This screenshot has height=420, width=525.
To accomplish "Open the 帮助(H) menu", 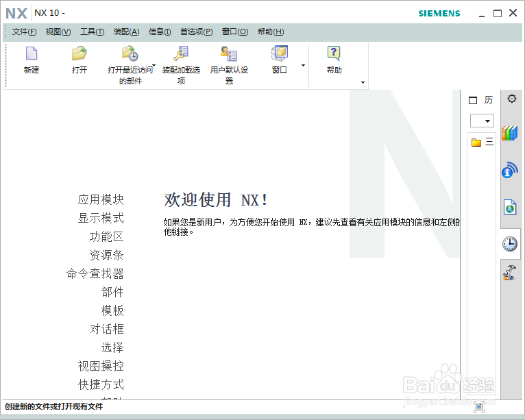I will (x=271, y=32).
